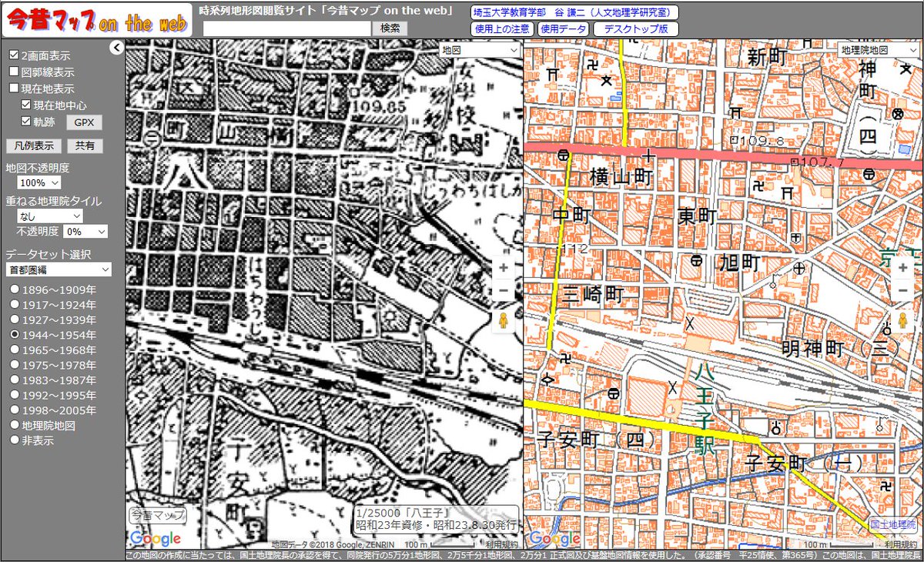Zoom out on the right GSI map

(x=902, y=290)
